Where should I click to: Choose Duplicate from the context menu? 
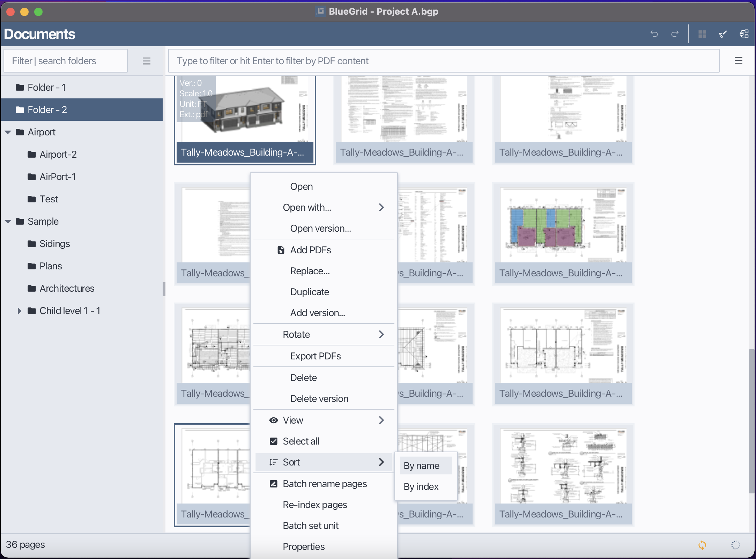pyautogui.click(x=309, y=292)
